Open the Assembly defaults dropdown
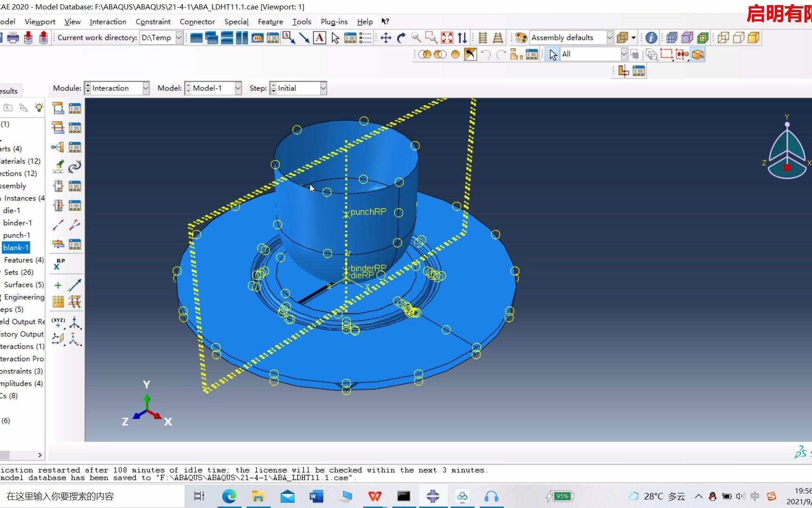The height and width of the screenshot is (508, 812). [609, 37]
